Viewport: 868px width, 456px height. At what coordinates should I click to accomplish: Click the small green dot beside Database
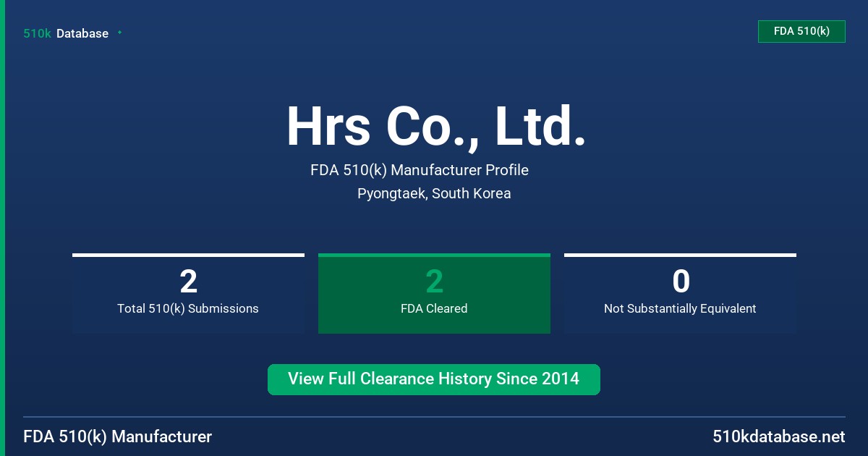[119, 33]
